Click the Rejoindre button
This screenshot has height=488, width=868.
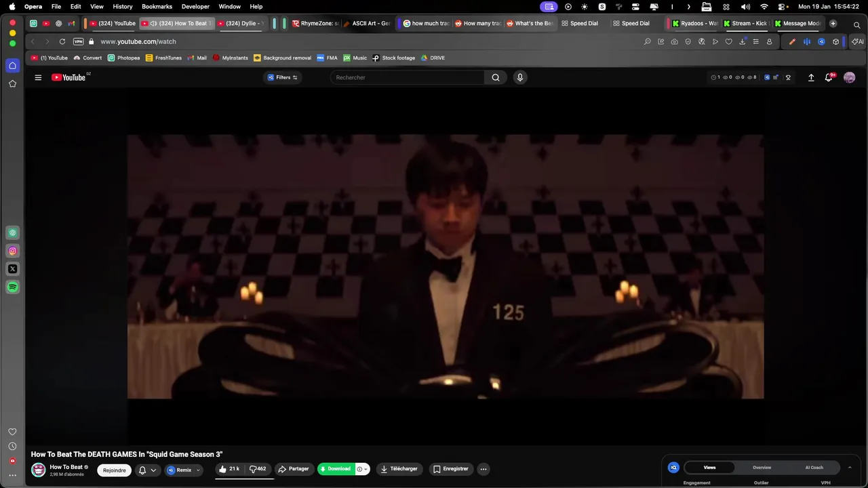pyautogui.click(x=114, y=470)
